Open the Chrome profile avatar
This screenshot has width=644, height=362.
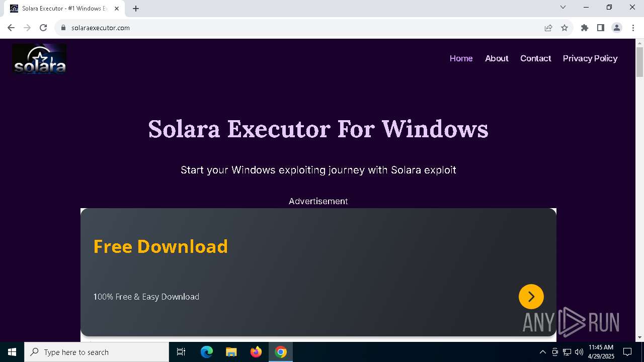[x=617, y=28]
